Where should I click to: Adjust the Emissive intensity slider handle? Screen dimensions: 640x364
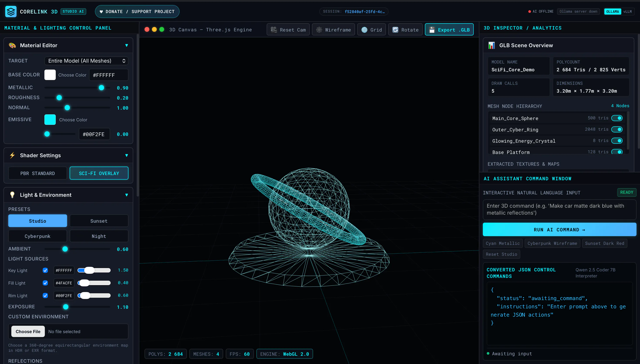(47, 134)
